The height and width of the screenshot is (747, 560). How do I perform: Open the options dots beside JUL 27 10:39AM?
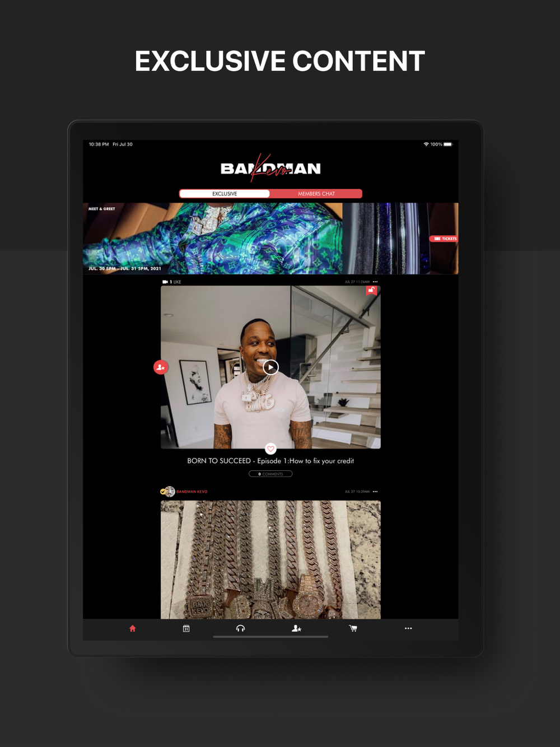coord(375,492)
